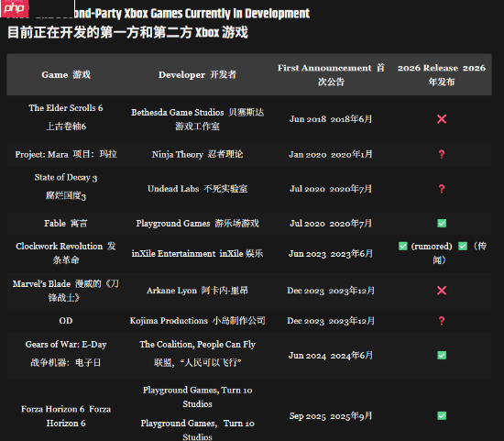Click green checkmark after '(rumored)' text

click(463, 246)
